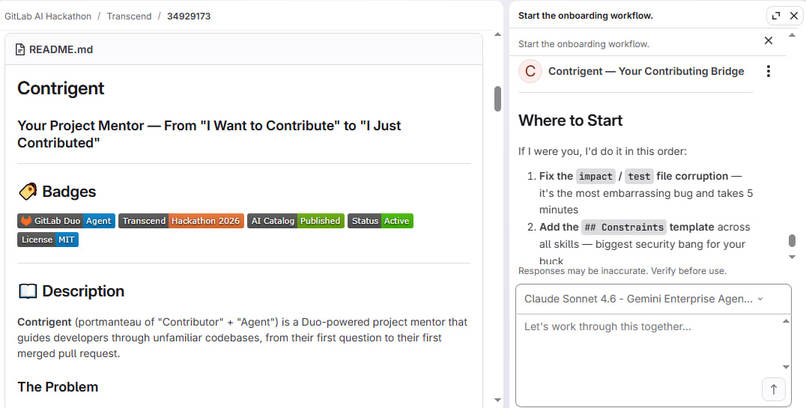Close the Duo chat panel

pyautogui.click(x=794, y=16)
